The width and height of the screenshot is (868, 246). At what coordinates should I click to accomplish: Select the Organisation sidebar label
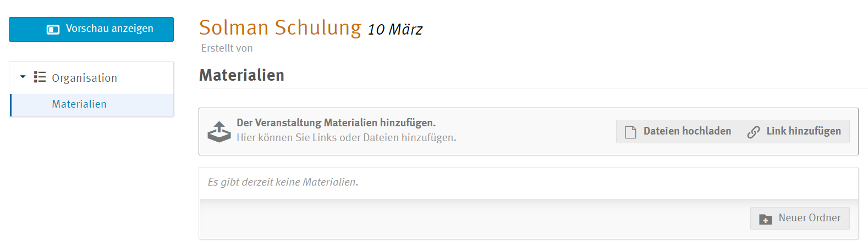point(84,78)
